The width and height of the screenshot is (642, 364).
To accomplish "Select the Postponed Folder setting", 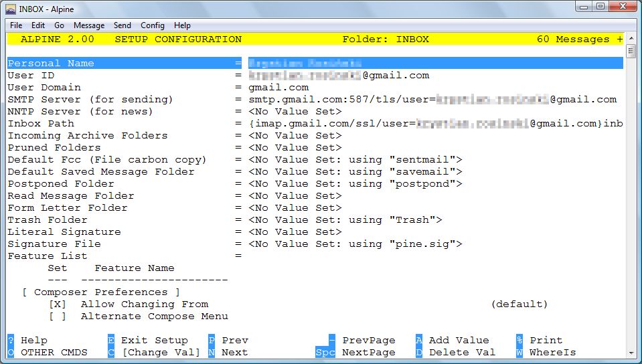I will (x=61, y=183).
